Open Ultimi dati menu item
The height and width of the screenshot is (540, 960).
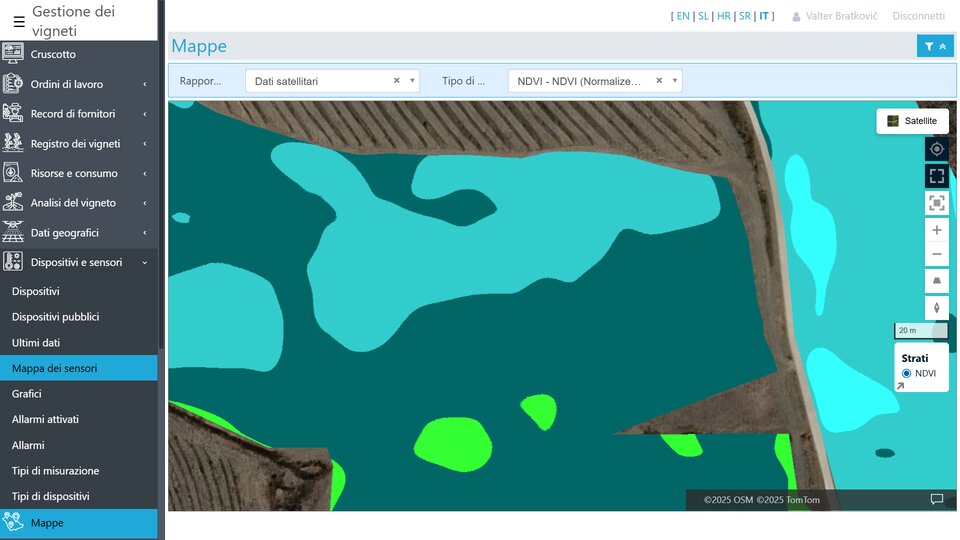click(x=36, y=342)
